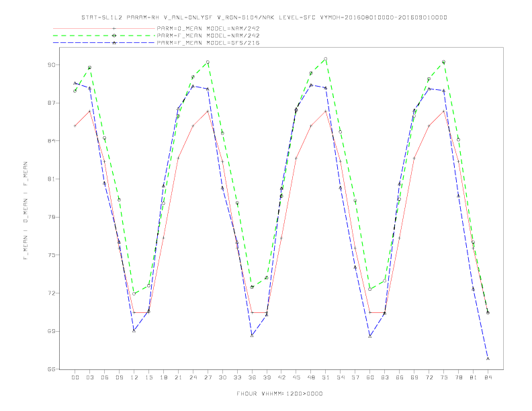Click the x-axis tick label 60
532x411 pixels.
(370, 377)
